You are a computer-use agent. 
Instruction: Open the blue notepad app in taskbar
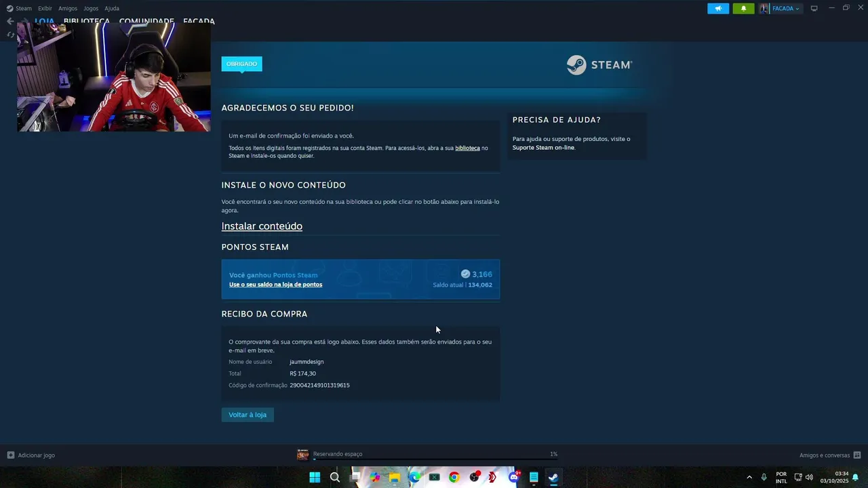[534, 477]
